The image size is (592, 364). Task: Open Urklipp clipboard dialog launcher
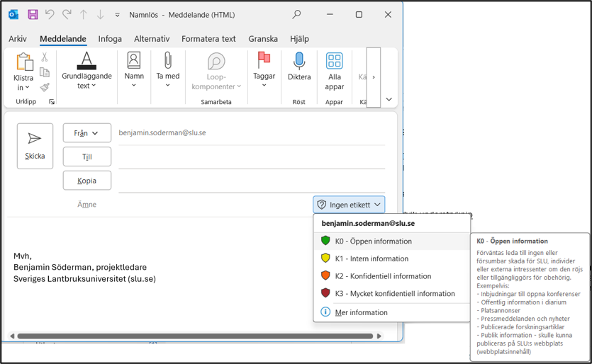point(52,101)
